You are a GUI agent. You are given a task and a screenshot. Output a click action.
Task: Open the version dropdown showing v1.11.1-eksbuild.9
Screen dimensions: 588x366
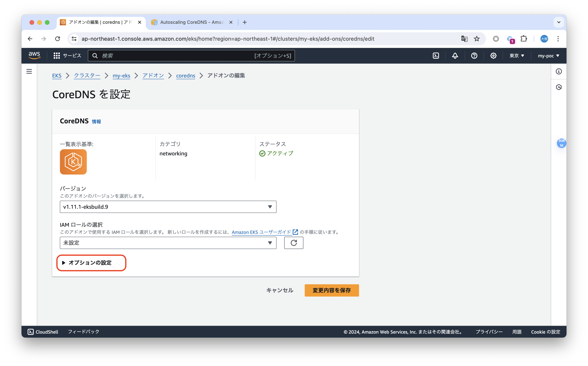(168, 207)
